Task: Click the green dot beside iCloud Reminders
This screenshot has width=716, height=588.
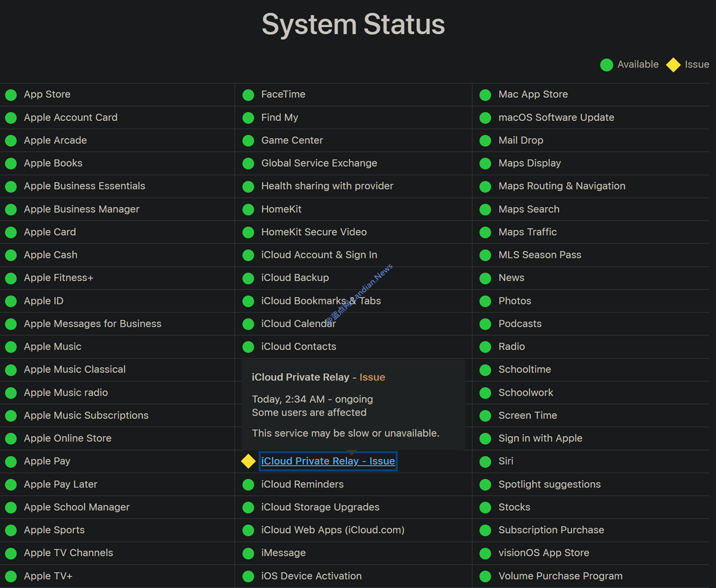Action: pos(248,484)
